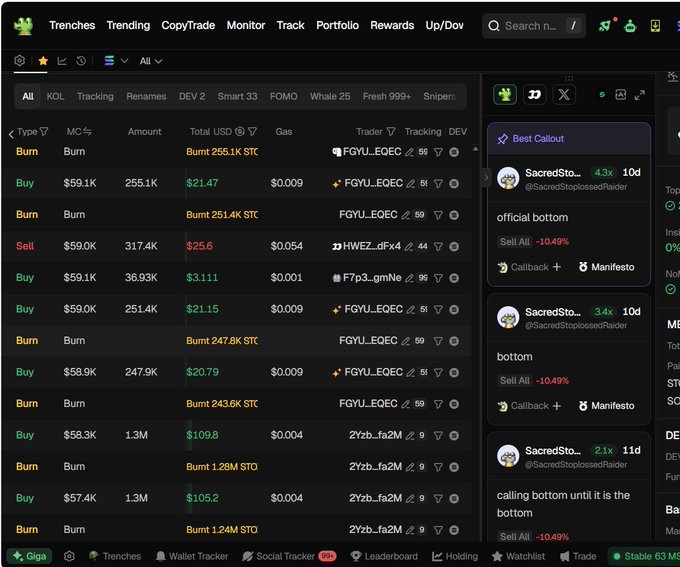680x567 pixels.
Task: Select the Renames tab
Action: [x=146, y=96]
